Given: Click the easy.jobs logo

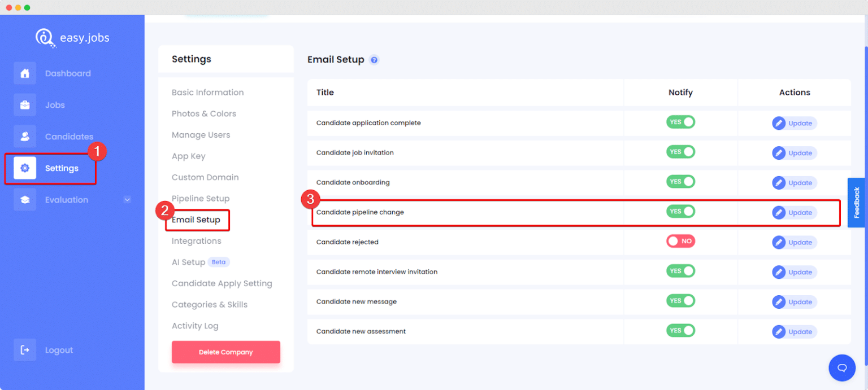Looking at the screenshot, I should [x=72, y=37].
